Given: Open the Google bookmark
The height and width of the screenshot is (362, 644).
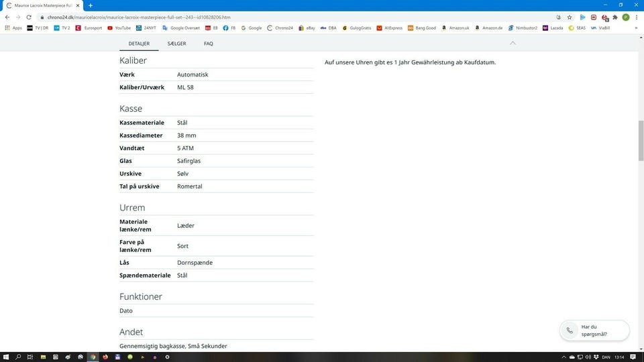Looking at the screenshot, I should tap(252, 28).
